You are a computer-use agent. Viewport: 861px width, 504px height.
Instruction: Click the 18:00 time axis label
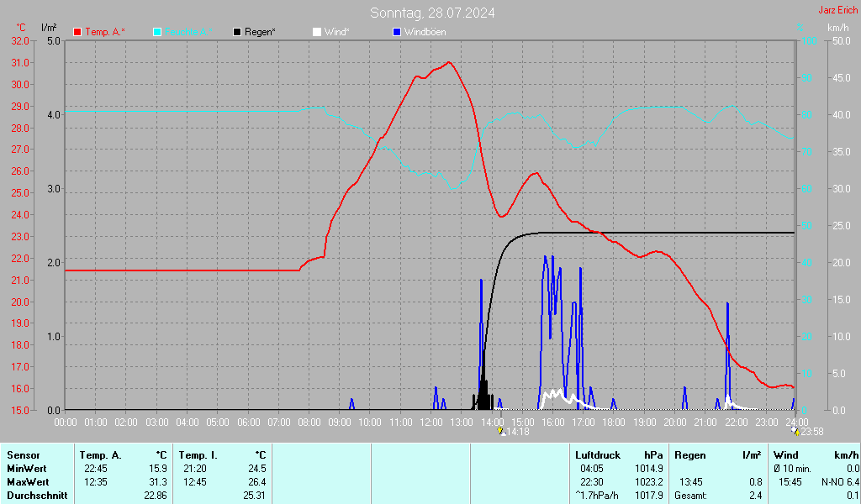pyautogui.click(x=614, y=423)
